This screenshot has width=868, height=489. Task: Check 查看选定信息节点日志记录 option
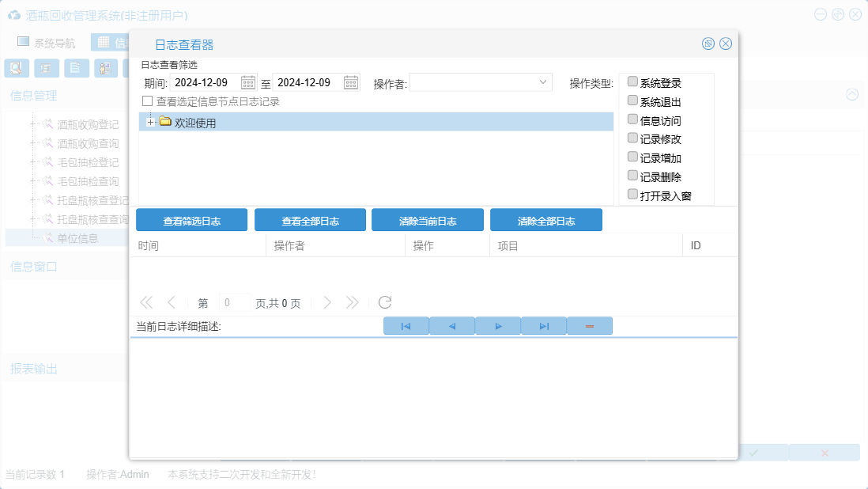point(147,101)
